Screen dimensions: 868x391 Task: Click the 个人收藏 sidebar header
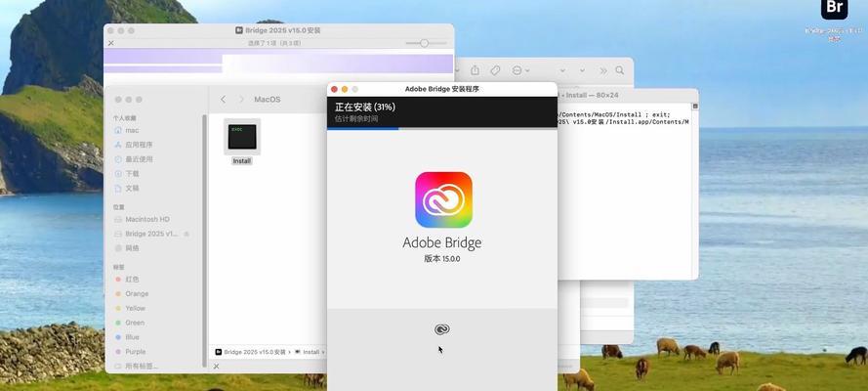pos(125,118)
